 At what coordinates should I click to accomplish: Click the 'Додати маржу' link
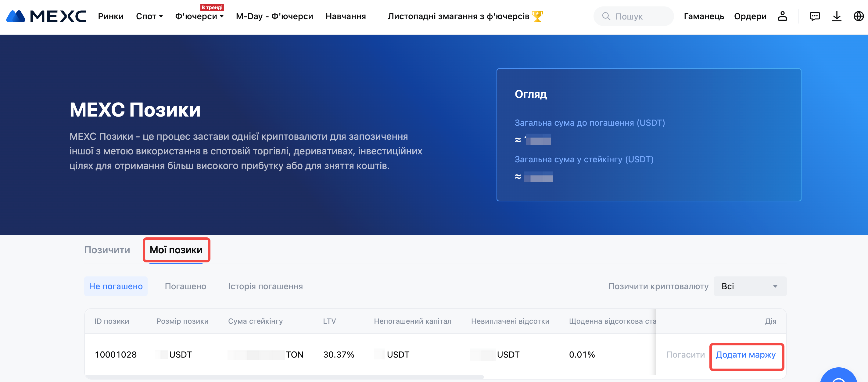(745, 355)
